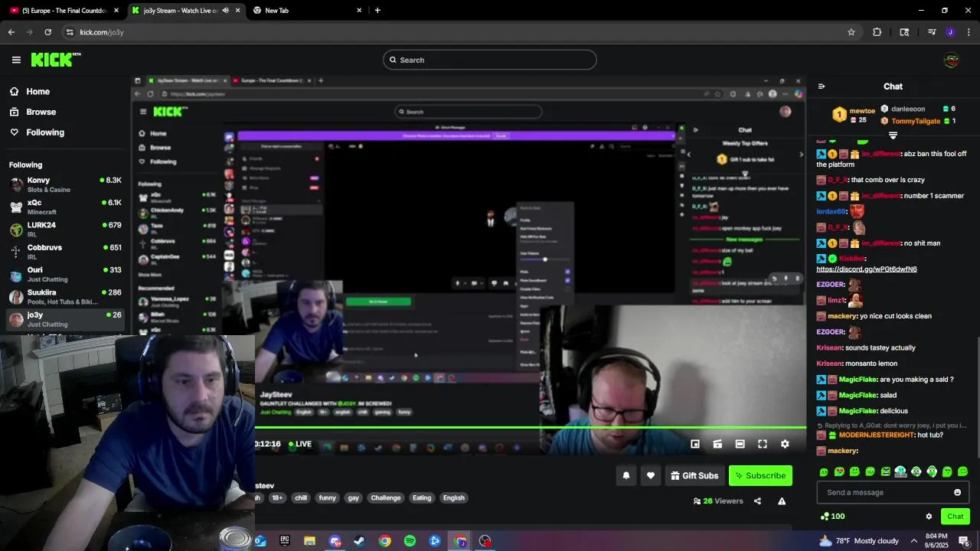This screenshot has height=551, width=980.
Task: Open the discord.gg link in chat
Action: coord(866,269)
